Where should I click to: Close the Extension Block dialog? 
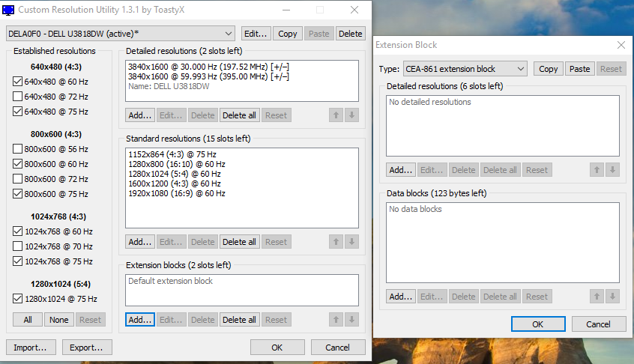click(621, 45)
